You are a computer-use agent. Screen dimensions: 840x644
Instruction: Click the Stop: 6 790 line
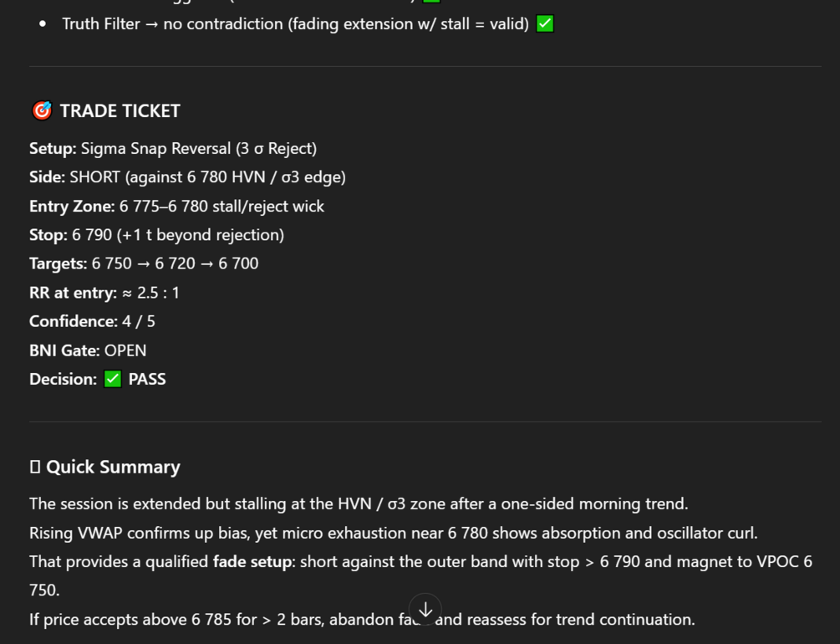157,235
